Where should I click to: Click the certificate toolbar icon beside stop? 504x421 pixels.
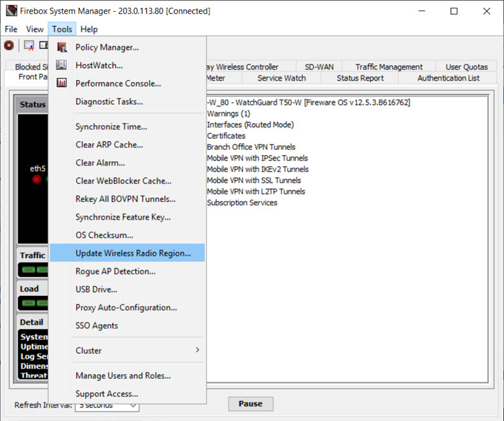29,46
